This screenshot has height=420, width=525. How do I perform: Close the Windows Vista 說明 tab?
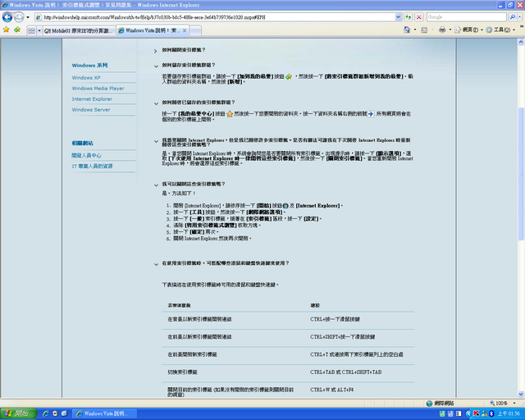pyautogui.click(x=185, y=31)
